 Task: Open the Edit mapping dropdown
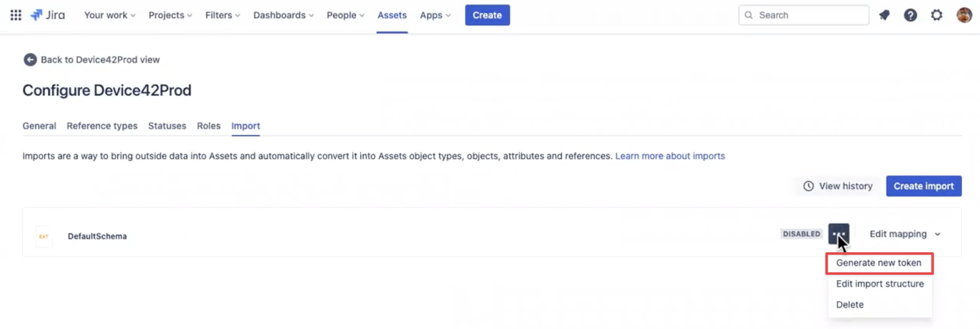[x=905, y=234]
